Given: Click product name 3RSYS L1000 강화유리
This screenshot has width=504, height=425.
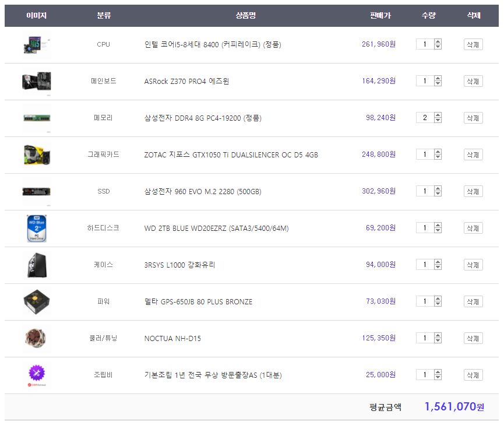Looking at the screenshot, I should pos(179,265).
